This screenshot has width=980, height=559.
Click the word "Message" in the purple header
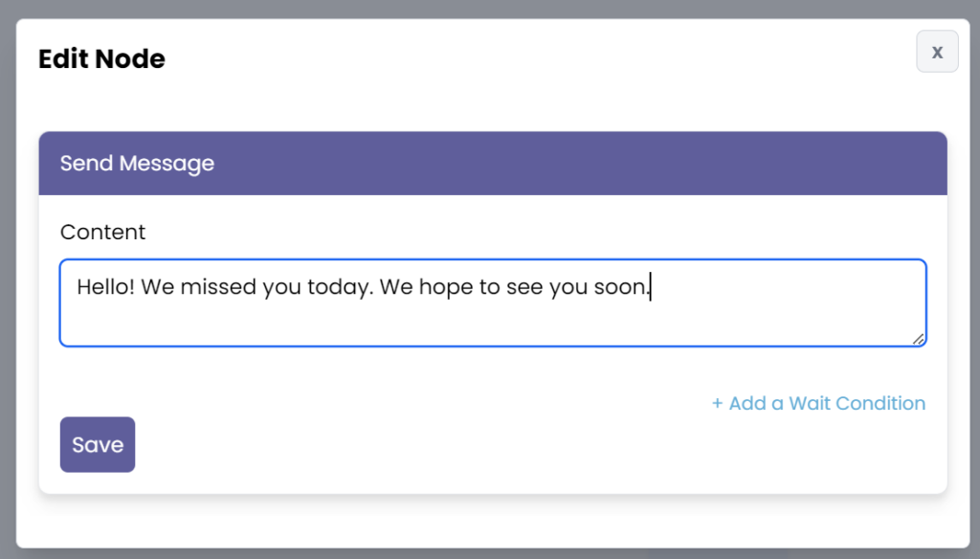pos(174,164)
